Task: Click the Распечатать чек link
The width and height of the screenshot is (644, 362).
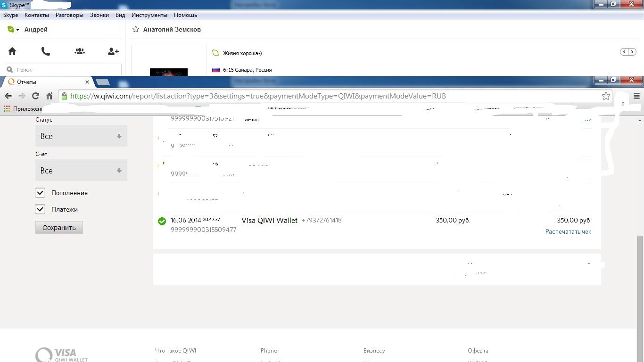Action: [568, 231]
